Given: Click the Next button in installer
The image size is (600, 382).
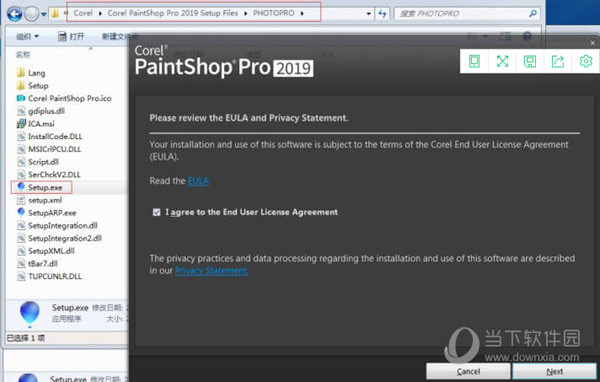Looking at the screenshot, I should point(554,371).
